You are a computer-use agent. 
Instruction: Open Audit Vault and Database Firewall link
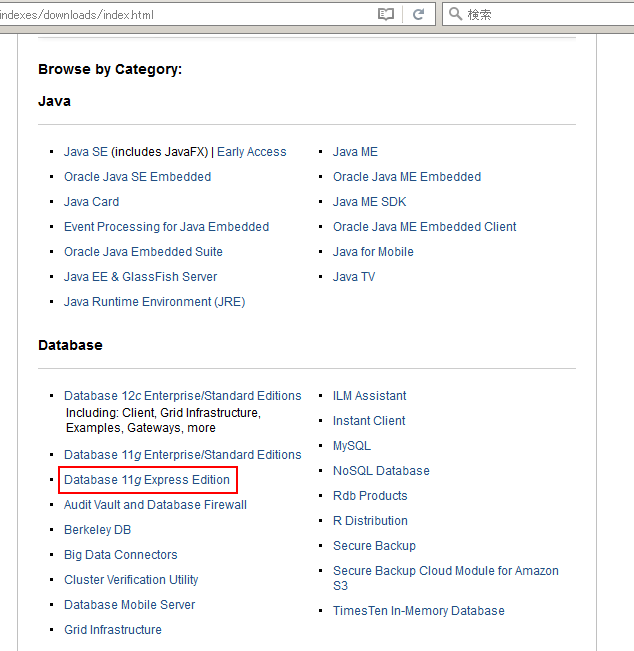point(155,505)
